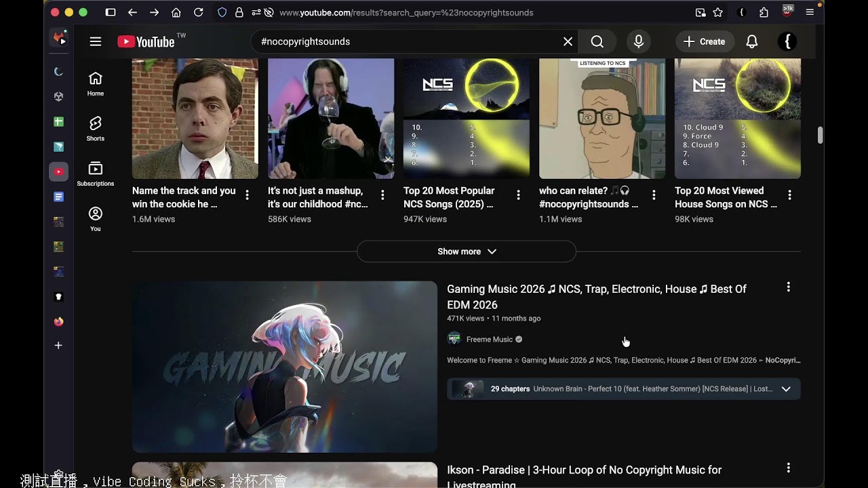The width and height of the screenshot is (868, 488).
Task: Open more options for "Name the track" short
Action: point(248,195)
